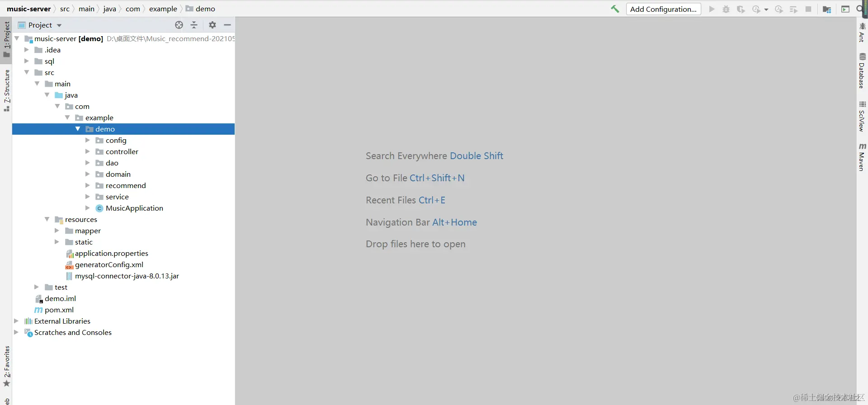Click src in the breadcrumb bar
868x405 pixels.
tap(65, 9)
